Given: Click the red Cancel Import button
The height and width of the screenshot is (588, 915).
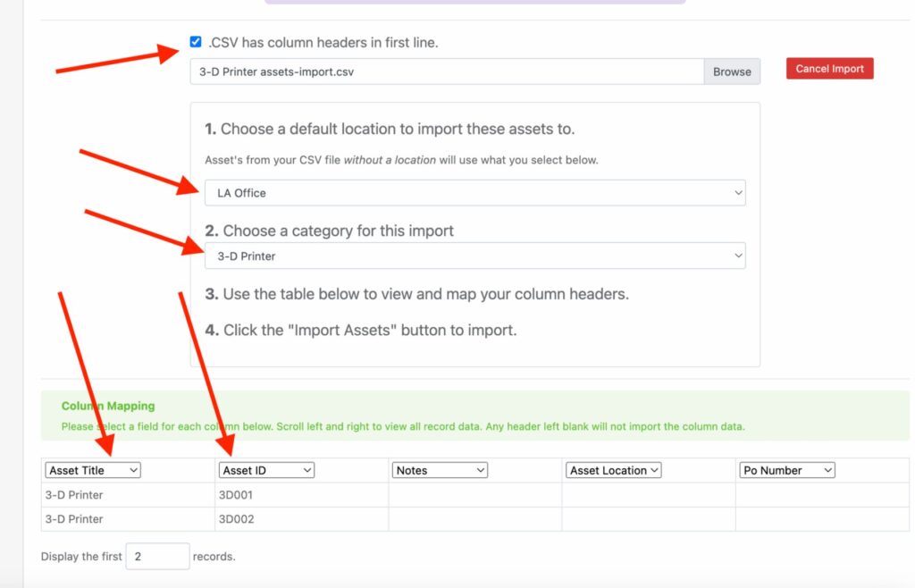Looking at the screenshot, I should [x=829, y=67].
